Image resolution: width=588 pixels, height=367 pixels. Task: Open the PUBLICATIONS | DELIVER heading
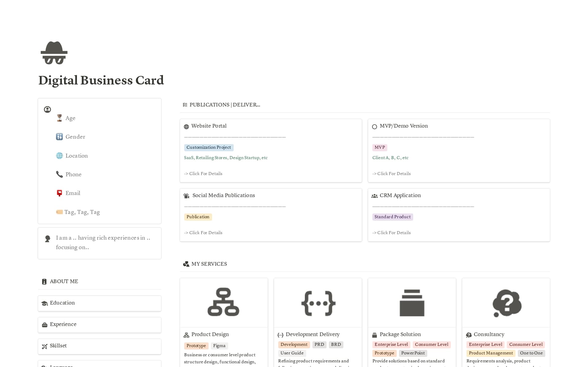point(224,105)
